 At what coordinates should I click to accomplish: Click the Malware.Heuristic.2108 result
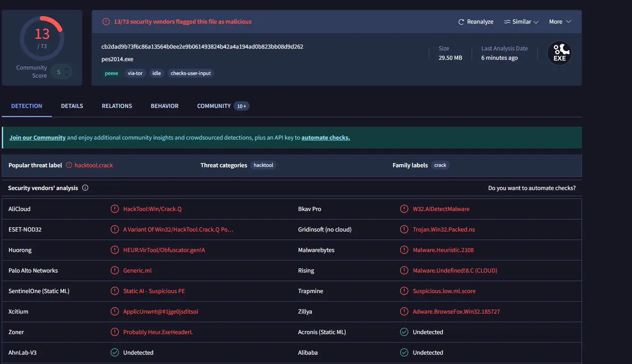point(444,250)
